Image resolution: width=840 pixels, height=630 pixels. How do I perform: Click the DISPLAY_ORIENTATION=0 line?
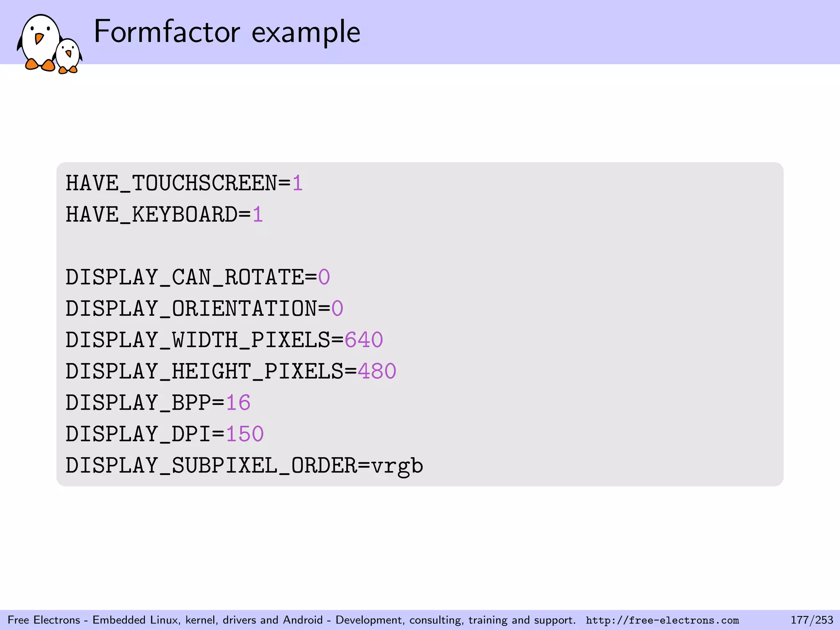[x=204, y=308]
